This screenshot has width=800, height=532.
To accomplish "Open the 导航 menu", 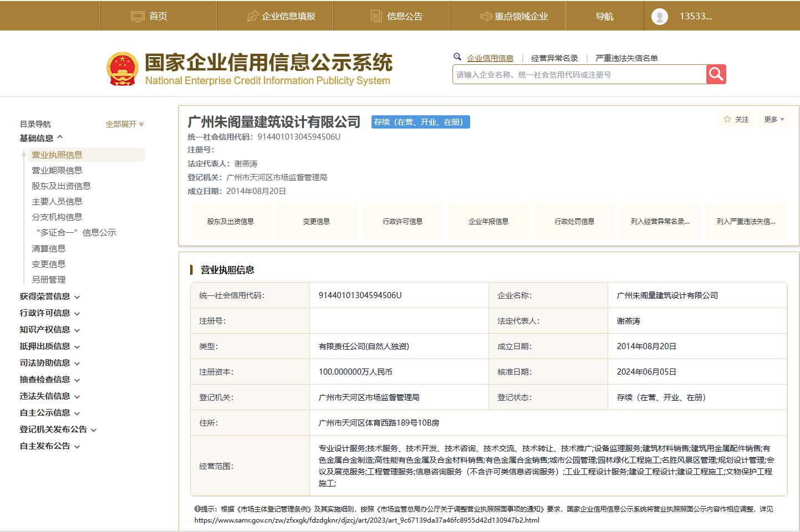I will (604, 16).
